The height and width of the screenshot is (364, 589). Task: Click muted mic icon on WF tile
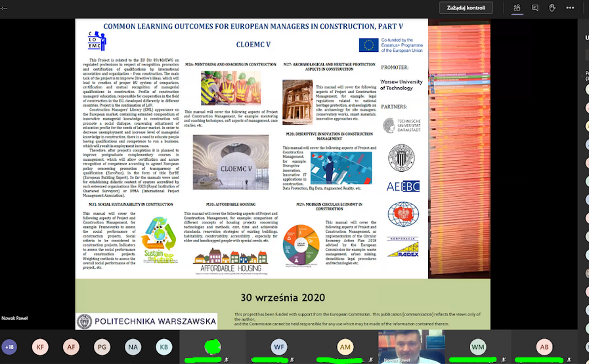coord(292,360)
